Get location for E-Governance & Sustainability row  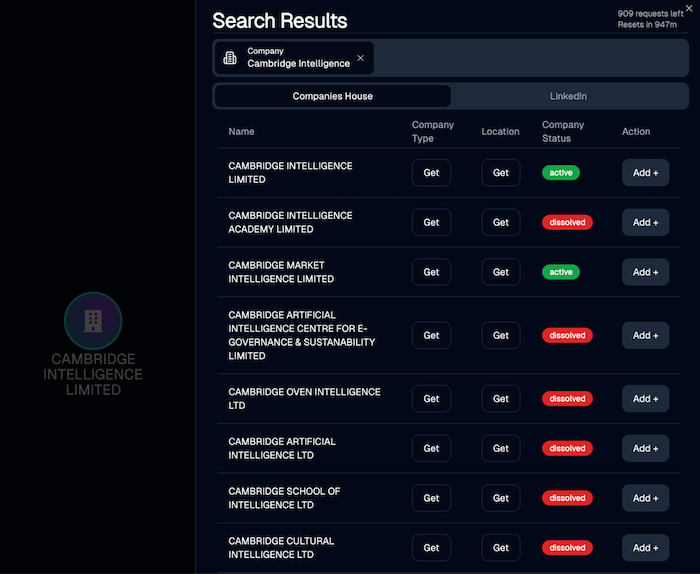500,335
